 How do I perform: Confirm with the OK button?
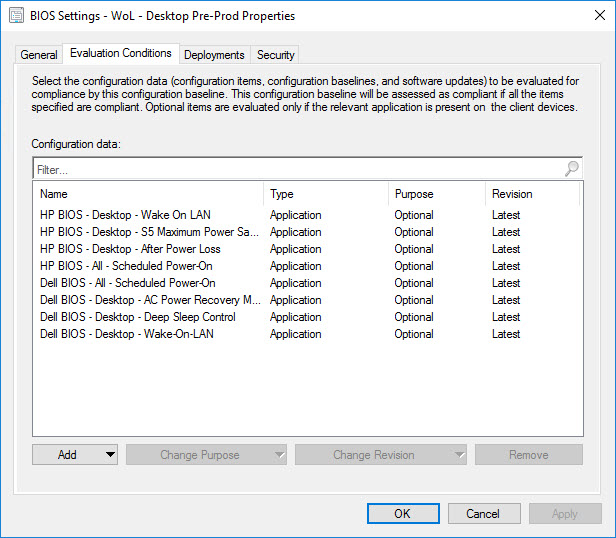point(402,513)
